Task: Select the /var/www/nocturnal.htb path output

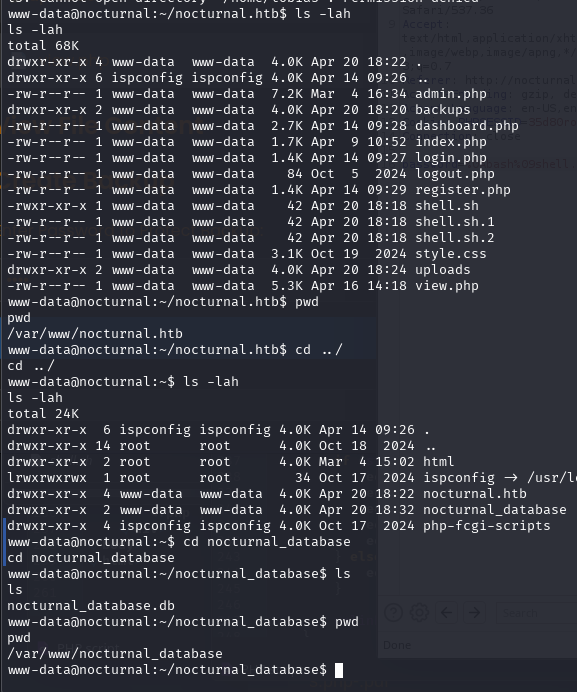Action: pos(95,334)
